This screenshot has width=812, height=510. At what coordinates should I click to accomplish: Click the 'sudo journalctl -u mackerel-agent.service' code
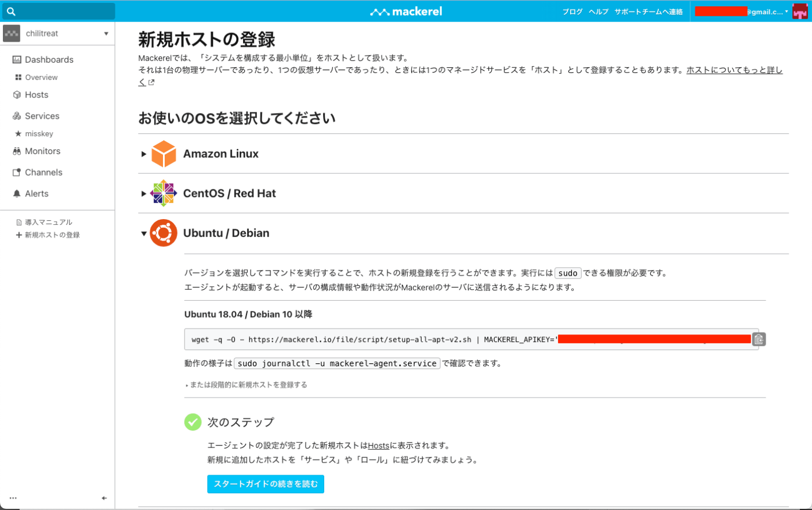click(x=337, y=363)
